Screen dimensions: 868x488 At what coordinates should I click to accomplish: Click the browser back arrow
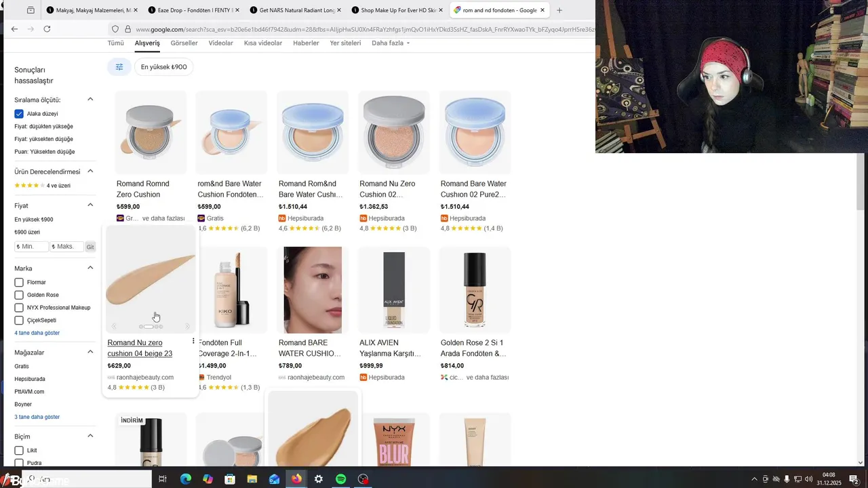coord(14,29)
